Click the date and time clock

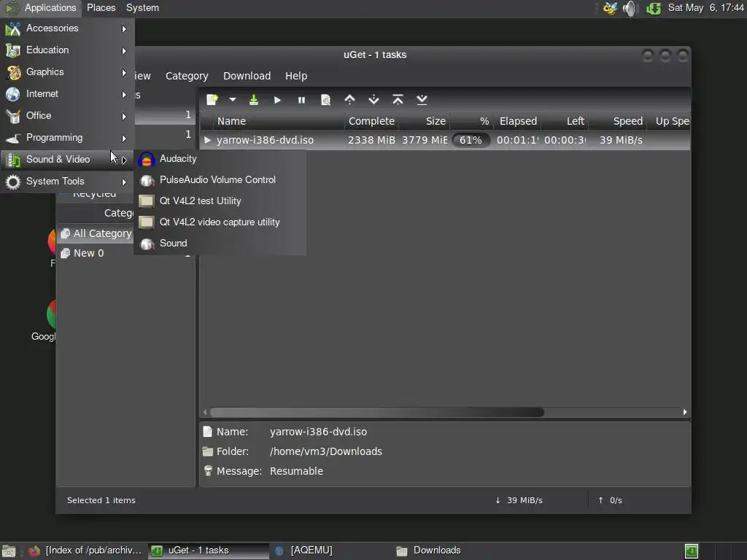coord(705,7)
